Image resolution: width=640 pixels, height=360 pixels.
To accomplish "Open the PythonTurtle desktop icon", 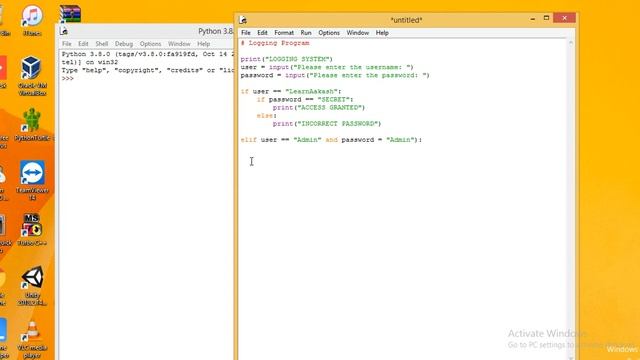I will (x=32, y=124).
